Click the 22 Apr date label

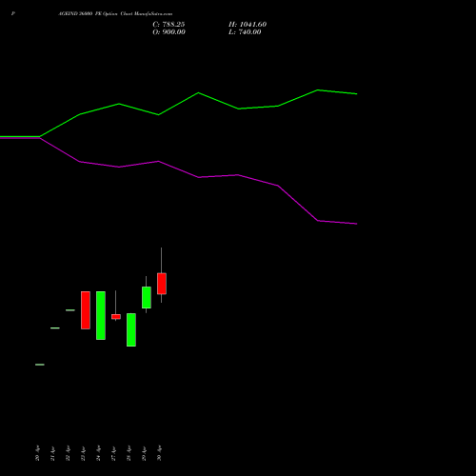tap(68, 453)
